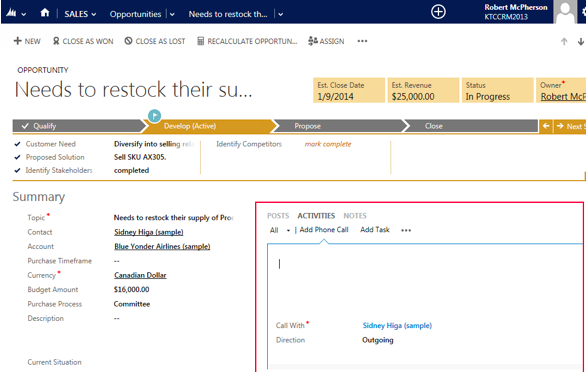
Task: Click the Call With Sidney Higa value
Action: coord(397,326)
